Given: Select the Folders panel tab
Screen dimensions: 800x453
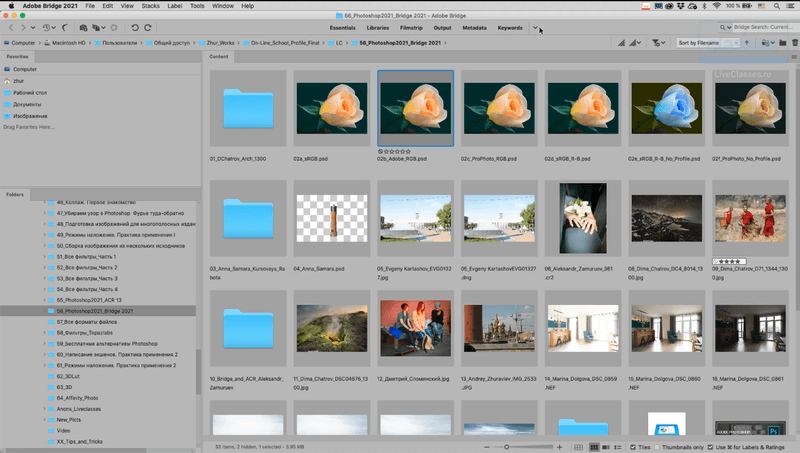Looking at the screenshot, I should pyautogui.click(x=15, y=194).
